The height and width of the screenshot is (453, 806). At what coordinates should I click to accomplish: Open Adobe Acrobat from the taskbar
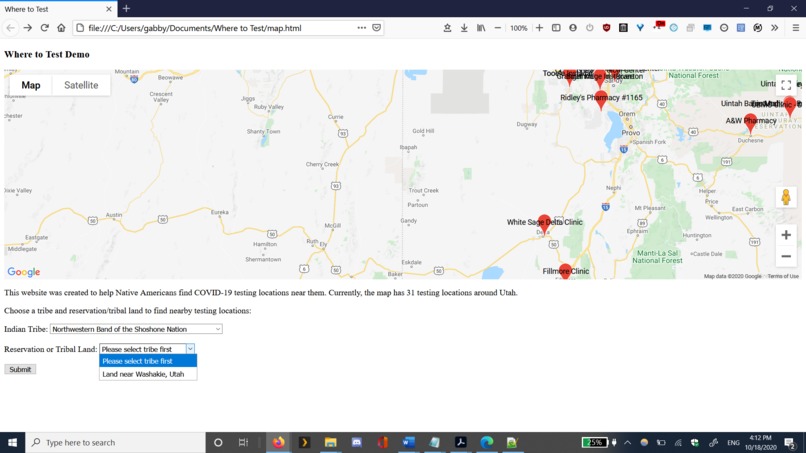(x=461, y=442)
